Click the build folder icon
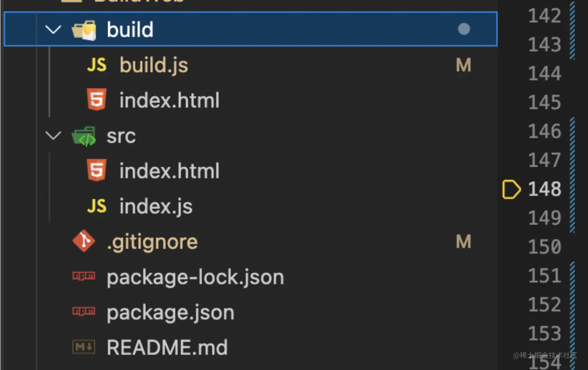Viewport: 588px width, 370px height. tap(84, 30)
